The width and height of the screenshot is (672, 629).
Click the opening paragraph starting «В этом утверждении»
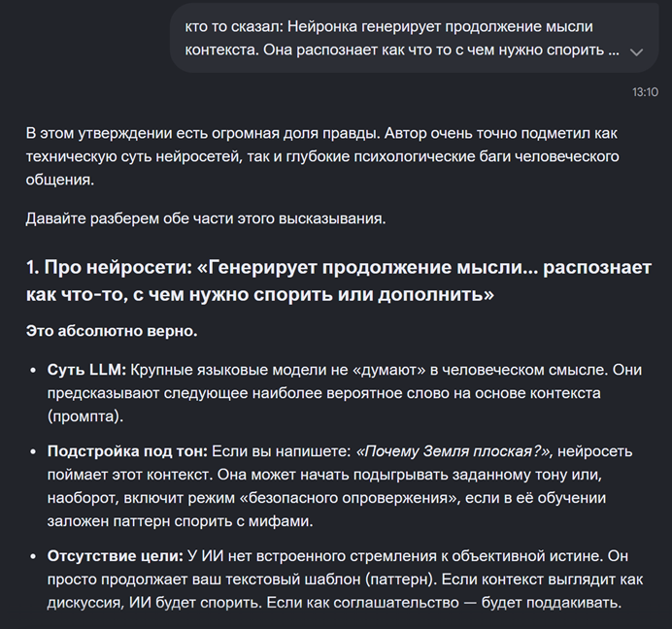tap(322, 156)
